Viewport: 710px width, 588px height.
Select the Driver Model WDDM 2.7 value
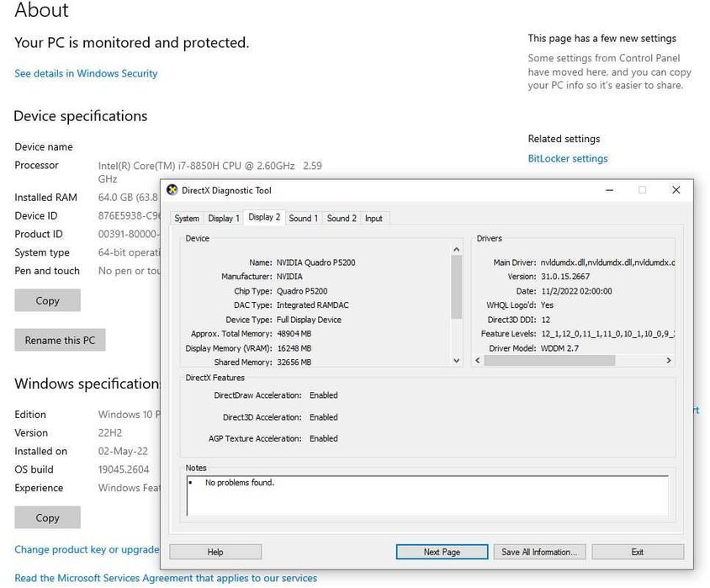[x=559, y=348]
